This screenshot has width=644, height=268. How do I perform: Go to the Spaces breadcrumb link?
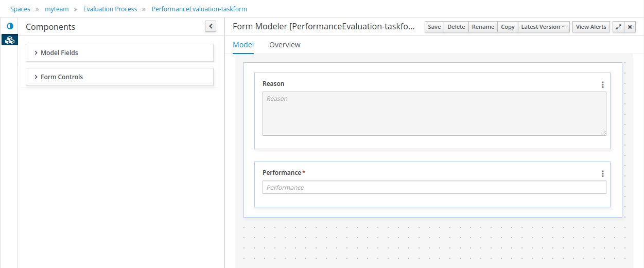[x=20, y=9]
